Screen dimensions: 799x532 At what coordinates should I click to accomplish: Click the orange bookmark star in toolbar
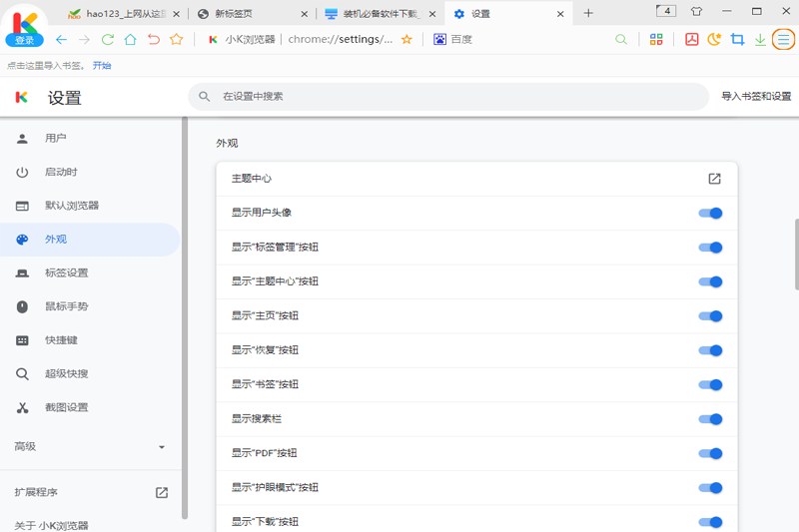pos(177,39)
